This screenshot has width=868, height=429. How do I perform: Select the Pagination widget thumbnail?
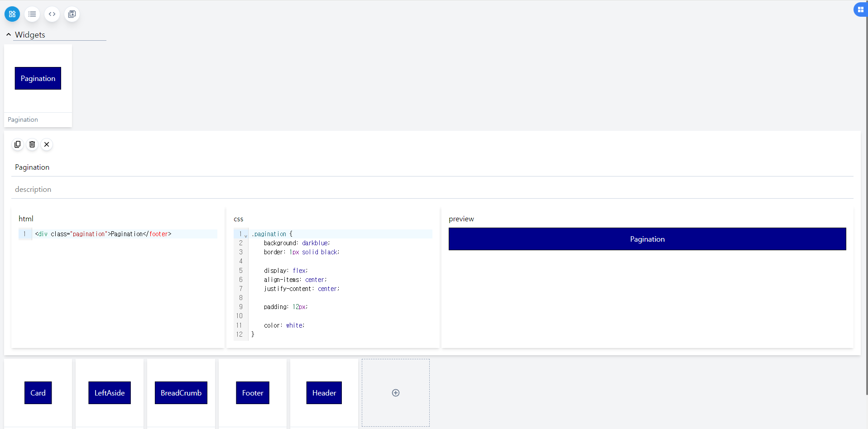(38, 86)
